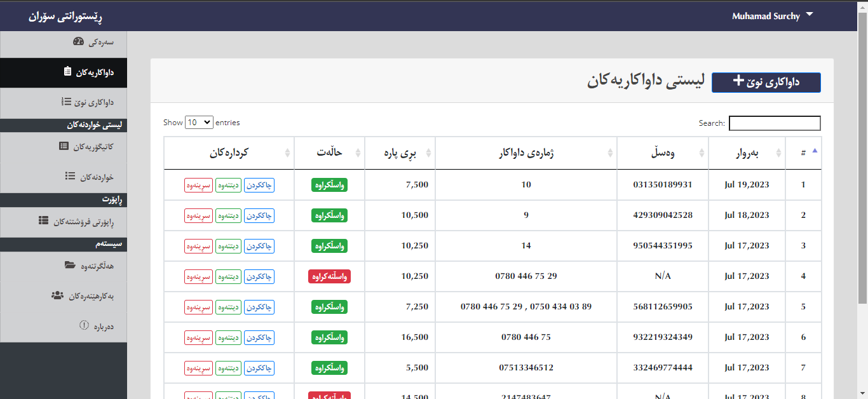Click دیتنەوە view button for row 5
The width and height of the screenshot is (868, 399).
[228, 307]
